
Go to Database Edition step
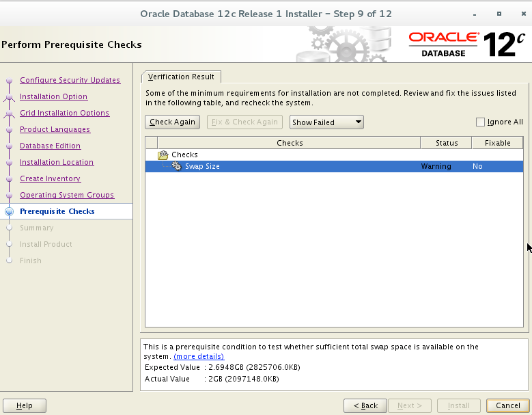51,146
